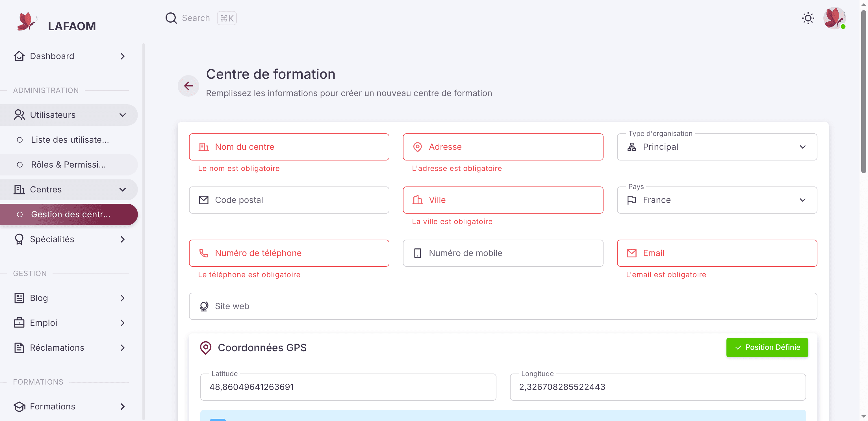Click the back arrow button
This screenshot has width=868, height=421.
click(x=188, y=86)
